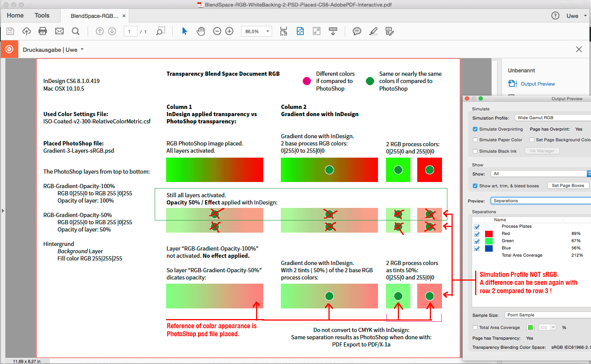Click the Total Area Coverage green swatch
Image resolution: width=591 pixels, height=364 pixels.
pos(530,327)
